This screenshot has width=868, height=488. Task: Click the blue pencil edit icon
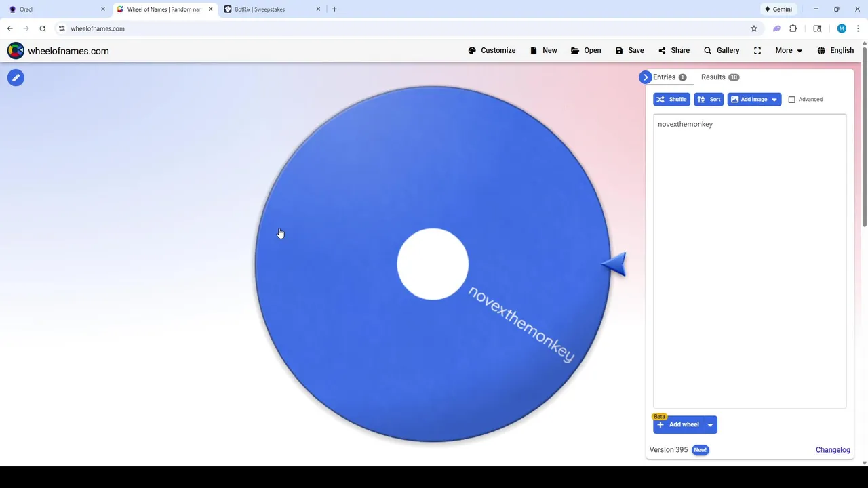pos(16,78)
